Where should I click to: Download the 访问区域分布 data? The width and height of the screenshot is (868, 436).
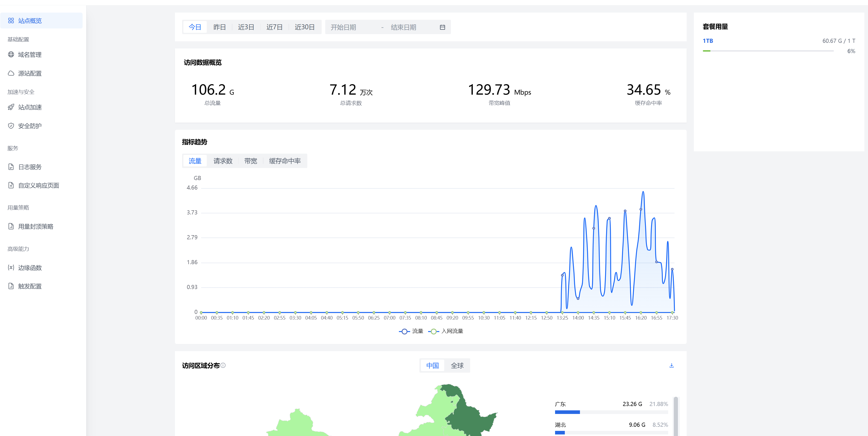[671, 365]
